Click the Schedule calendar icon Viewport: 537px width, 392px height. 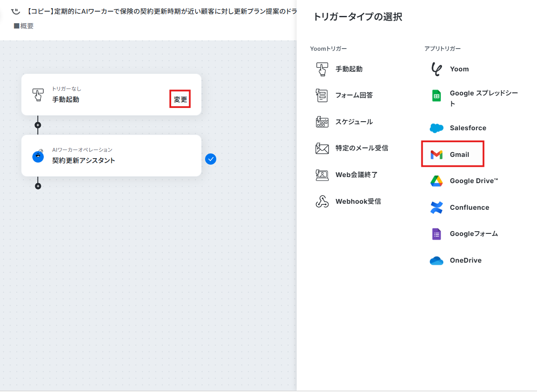tap(322, 122)
